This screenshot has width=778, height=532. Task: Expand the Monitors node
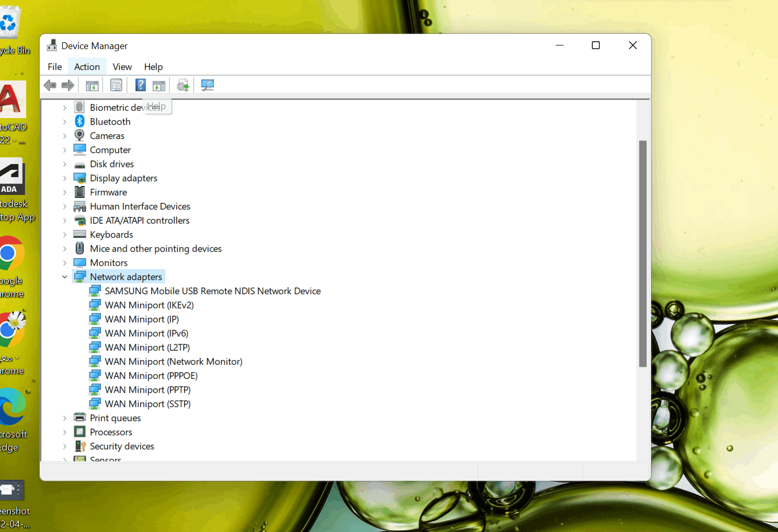click(x=65, y=263)
